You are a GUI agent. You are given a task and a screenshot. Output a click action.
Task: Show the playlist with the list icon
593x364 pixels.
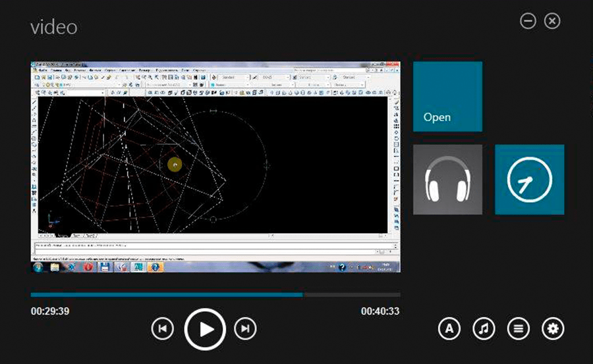518,328
